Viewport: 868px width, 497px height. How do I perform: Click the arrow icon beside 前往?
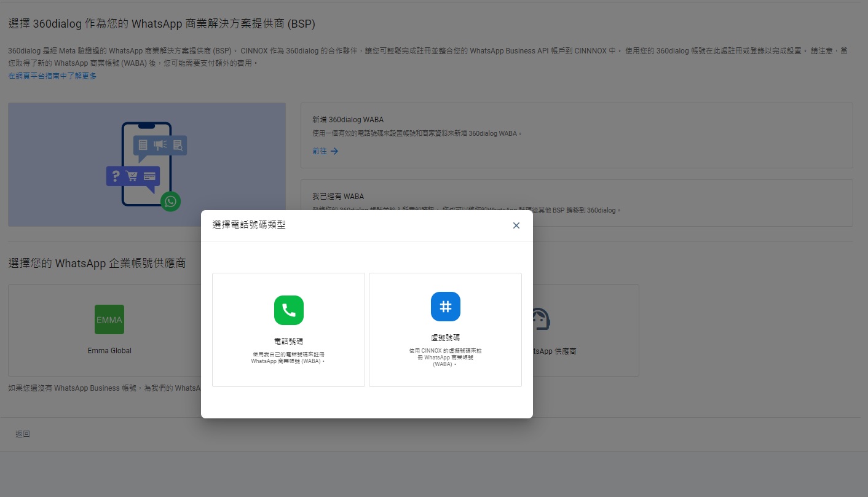[x=334, y=151]
